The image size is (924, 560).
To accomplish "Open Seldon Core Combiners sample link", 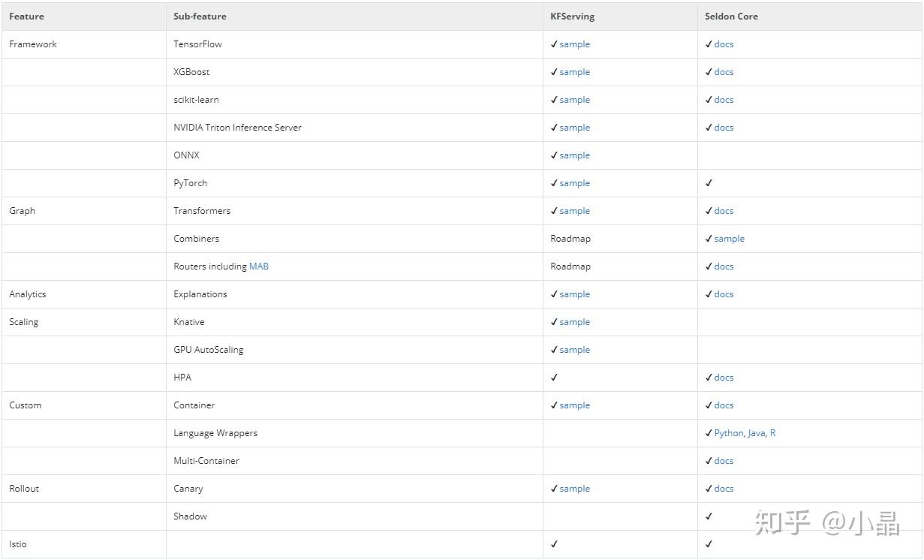I will pyautogui.click(x=729, y=239).
